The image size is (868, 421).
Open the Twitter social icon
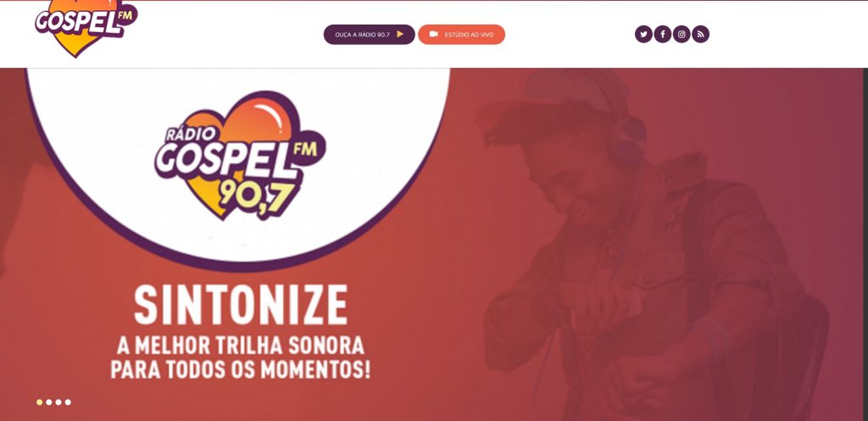(643, 34)
